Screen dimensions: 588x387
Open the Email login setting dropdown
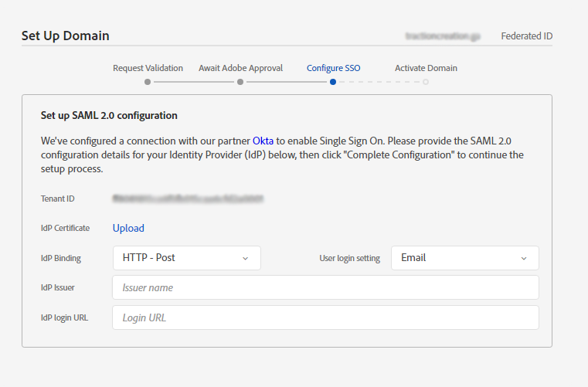point(464,258)
